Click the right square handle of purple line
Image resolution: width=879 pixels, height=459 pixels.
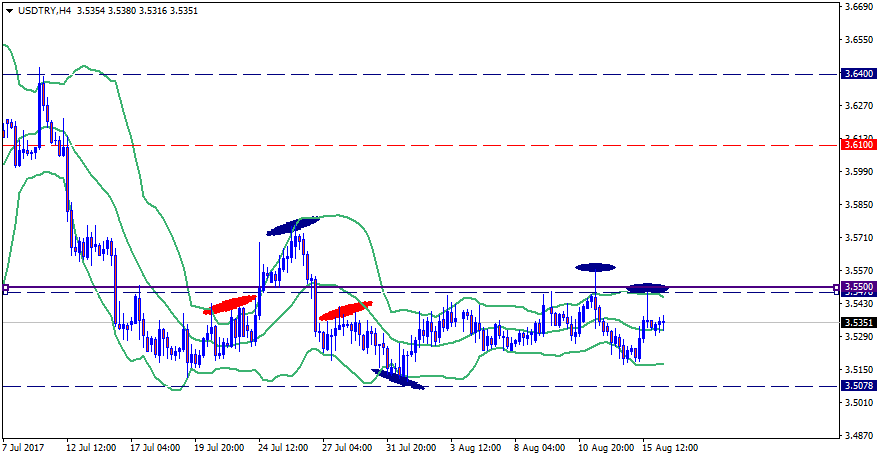836,289
